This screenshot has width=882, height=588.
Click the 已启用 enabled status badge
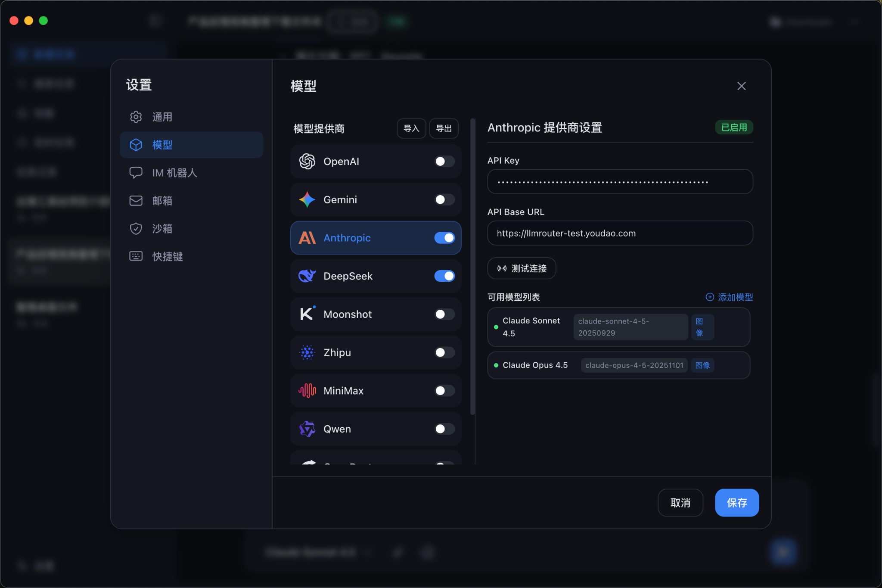pyautogui.click(x=734, y=128)
